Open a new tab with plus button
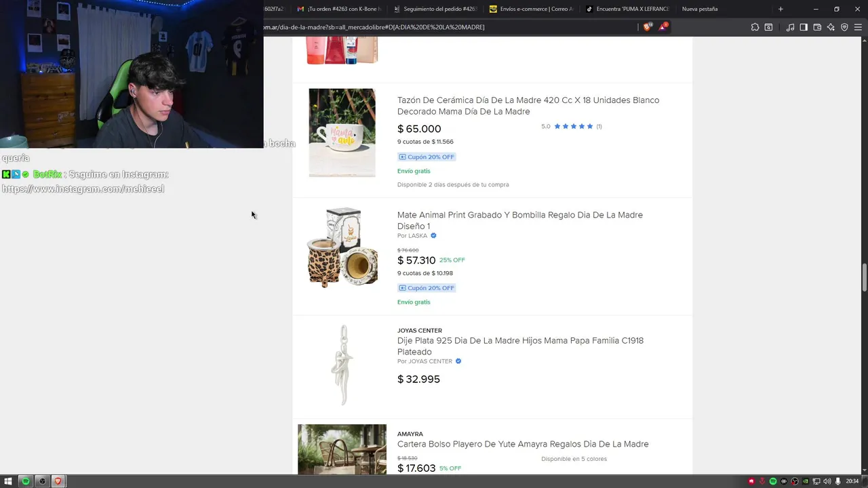868x488 pixels. pos(781,9)
